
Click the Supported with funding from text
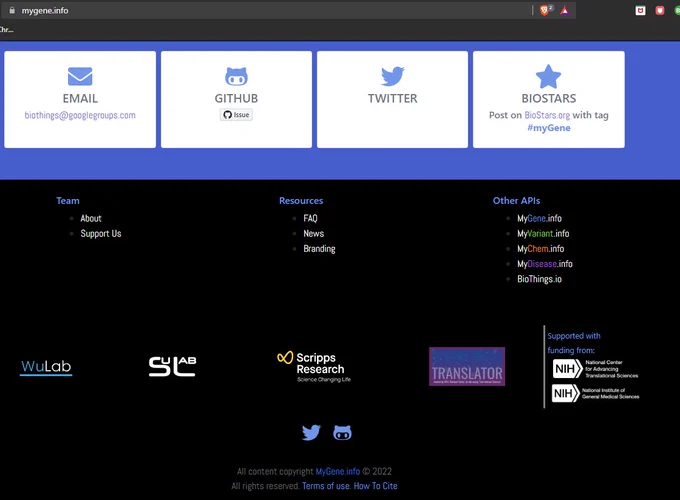pyautogui.click(x=574, y=343)
